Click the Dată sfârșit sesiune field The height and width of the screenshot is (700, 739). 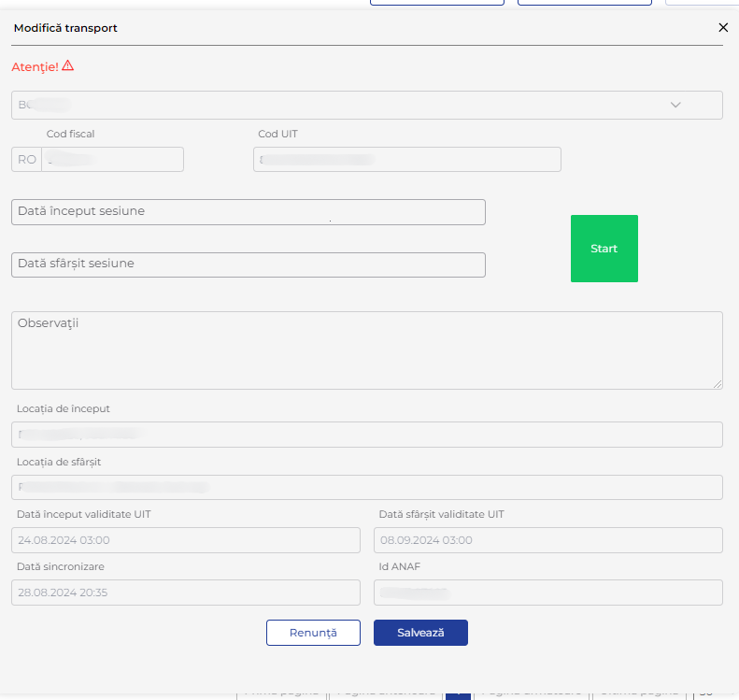click(248, 264)
